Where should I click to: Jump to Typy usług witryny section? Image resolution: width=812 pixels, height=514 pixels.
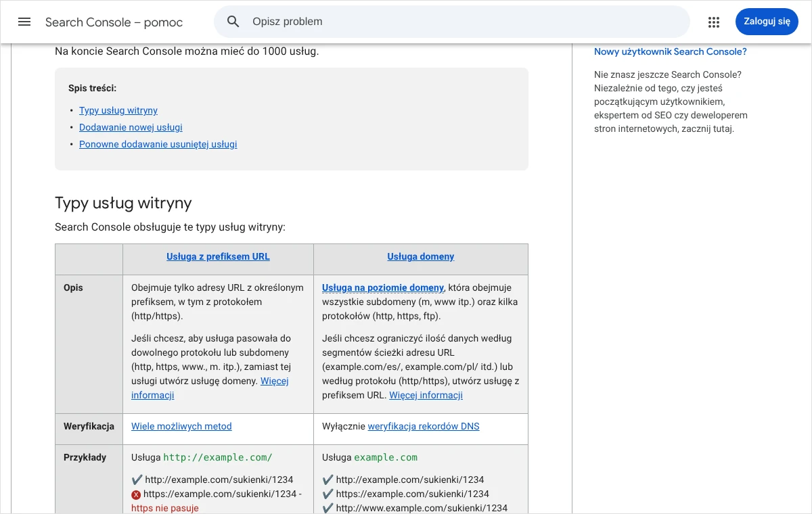(118, 110)
